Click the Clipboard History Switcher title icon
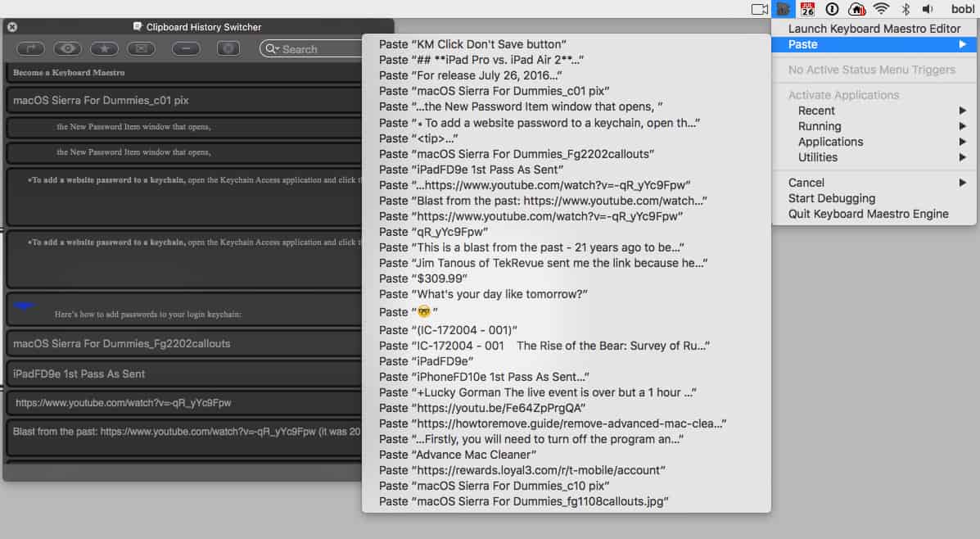This screenshot has width=980, height=539. click(138, 27)
